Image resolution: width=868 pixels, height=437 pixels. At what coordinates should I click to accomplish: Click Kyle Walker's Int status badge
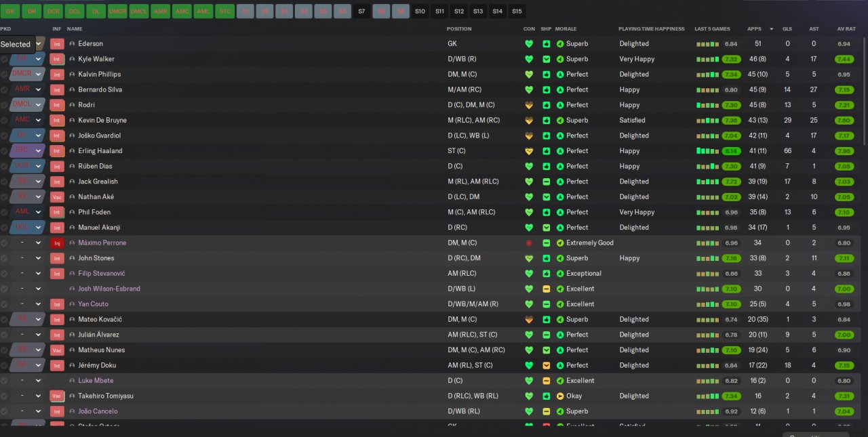pyautogui.click(x=57, y=59)
